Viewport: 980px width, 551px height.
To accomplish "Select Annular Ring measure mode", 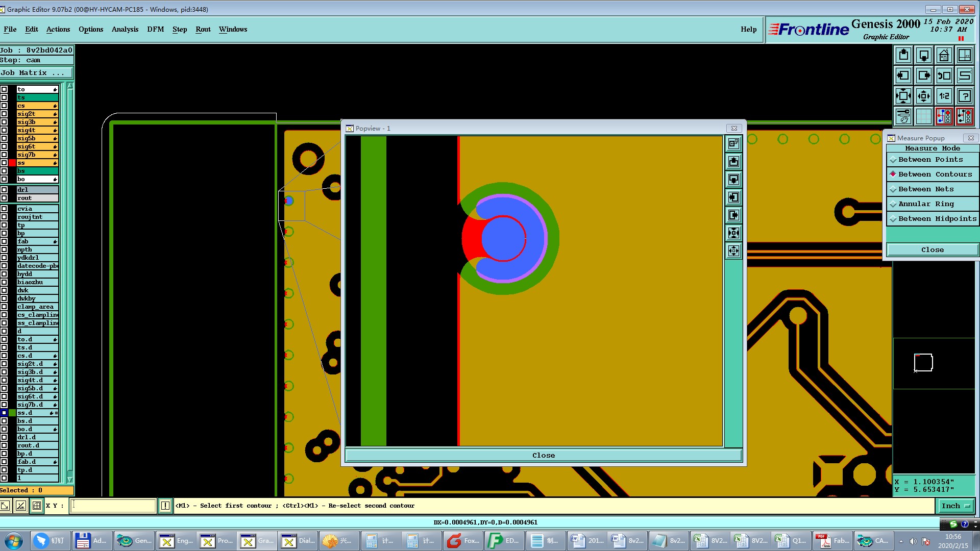I will (x=926, y=204).
